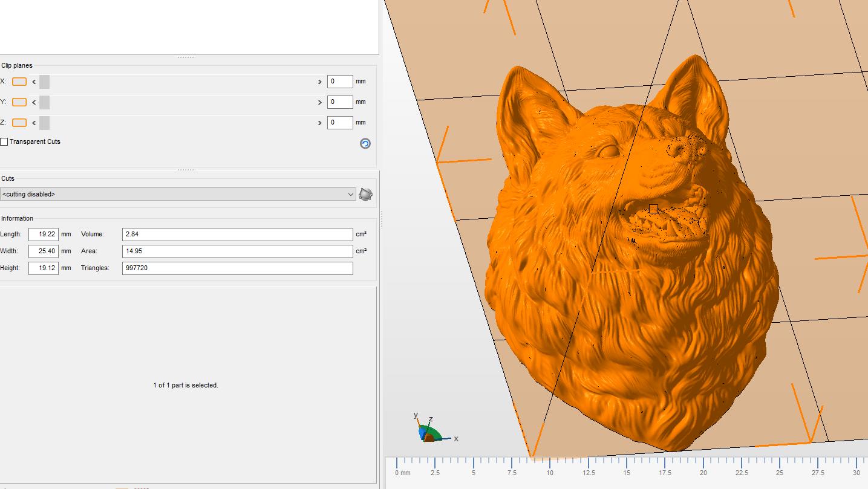The height and width of the screenshot is (489, 868).
Task: Click the Y clip slider right arrow
Action: coord(320,102)
